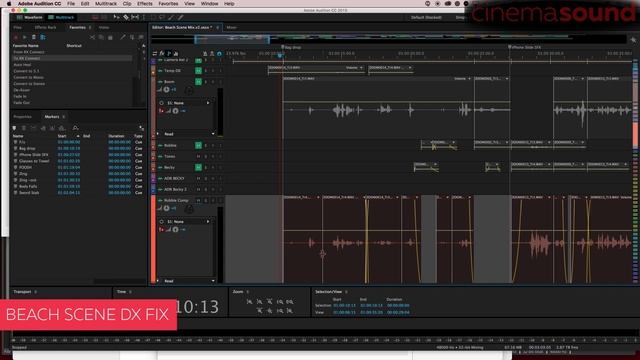Open Robbie Comp automation mode Read dropdown

pyautogui.click(x=189, y=281)
